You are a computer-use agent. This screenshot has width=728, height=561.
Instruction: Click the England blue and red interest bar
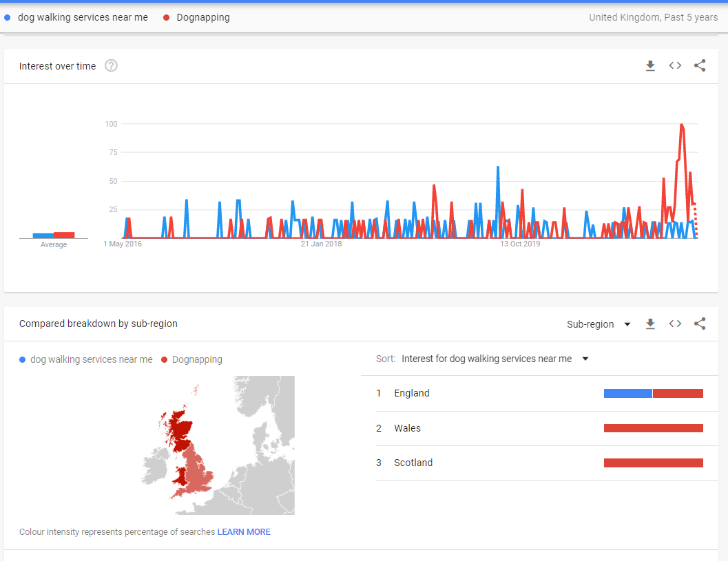[x=653, y=393]
